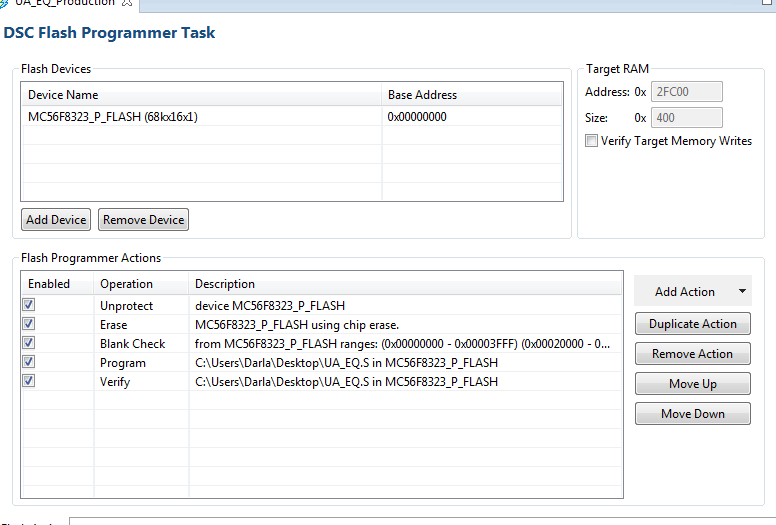Open the Add Action dropdown arrow
The width and height of the screenshot is (776, 525).
[x=742, y=292]
